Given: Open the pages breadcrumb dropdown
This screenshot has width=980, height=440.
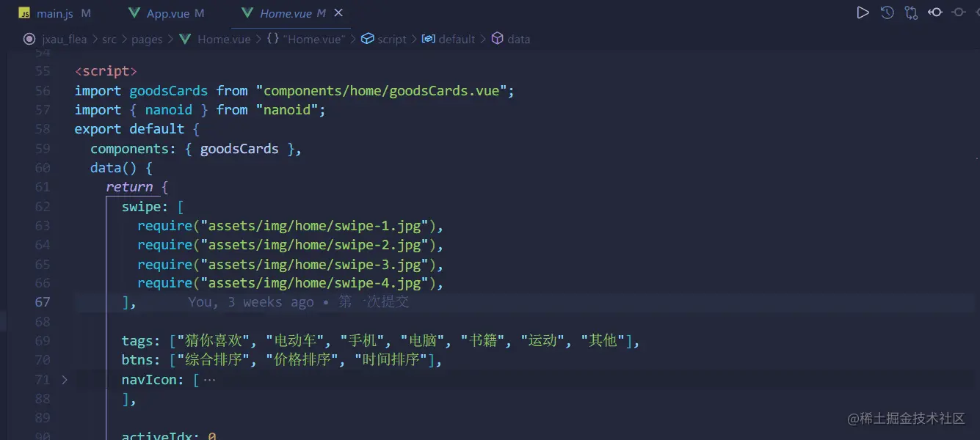Looking at the screenshot, I should coord(147,39).
